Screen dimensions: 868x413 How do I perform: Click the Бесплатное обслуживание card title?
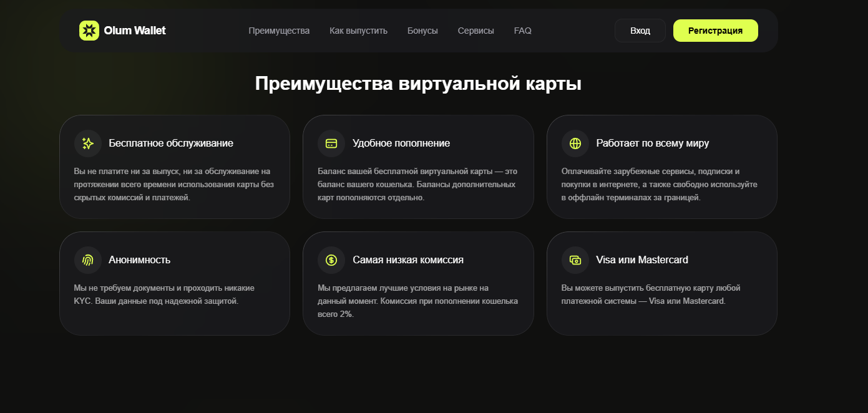(x=171, y=143)
